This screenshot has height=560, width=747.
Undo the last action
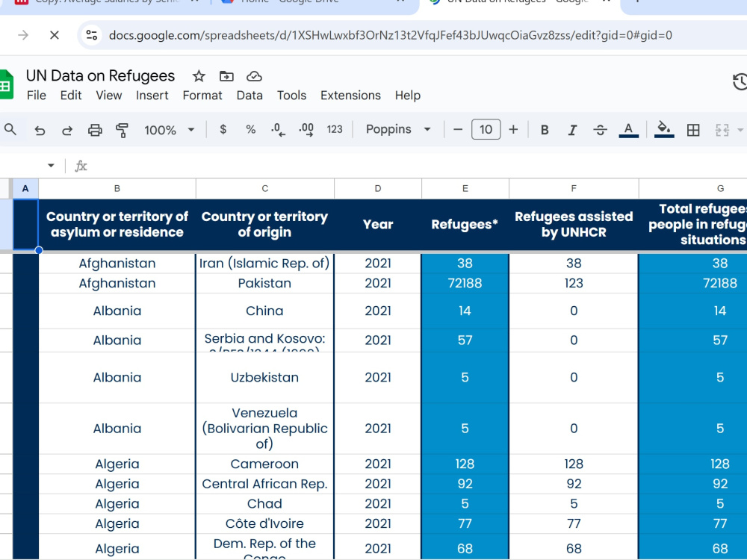tap(40, 130)
